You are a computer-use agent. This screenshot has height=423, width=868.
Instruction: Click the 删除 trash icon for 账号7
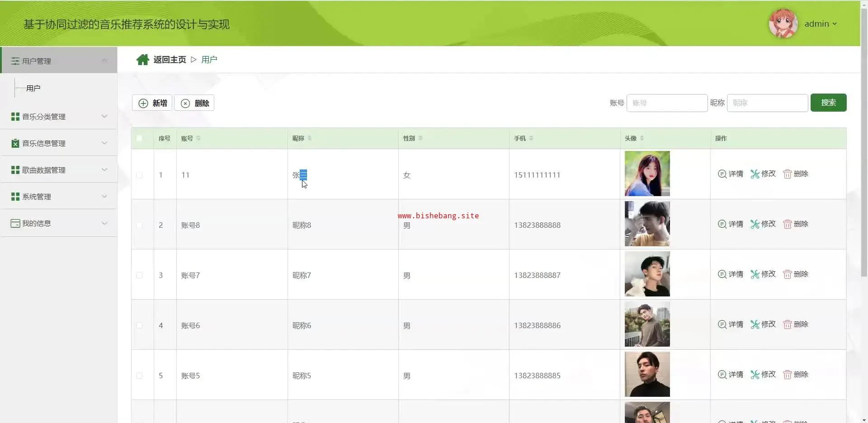click(x=788, y=274)
